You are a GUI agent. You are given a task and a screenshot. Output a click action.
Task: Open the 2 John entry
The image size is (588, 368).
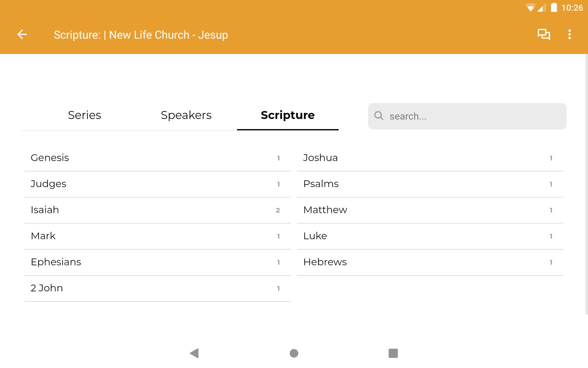point(157,288)
